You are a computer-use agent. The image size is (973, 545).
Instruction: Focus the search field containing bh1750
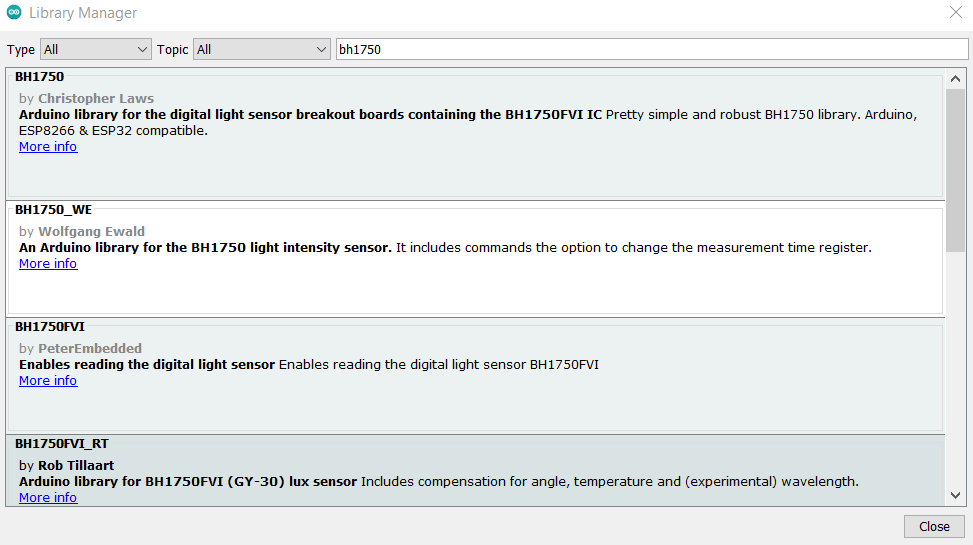[x=652, y=50]
